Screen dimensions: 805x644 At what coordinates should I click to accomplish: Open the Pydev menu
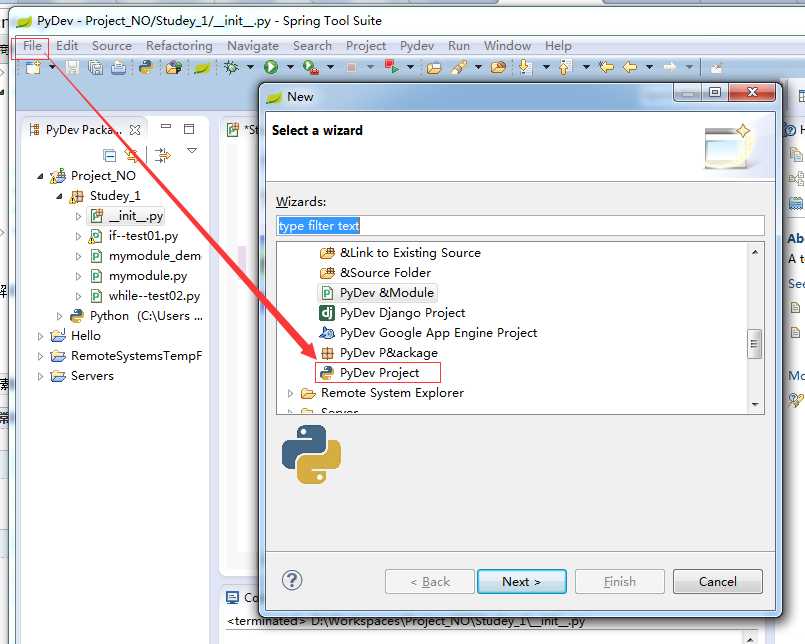417,46
